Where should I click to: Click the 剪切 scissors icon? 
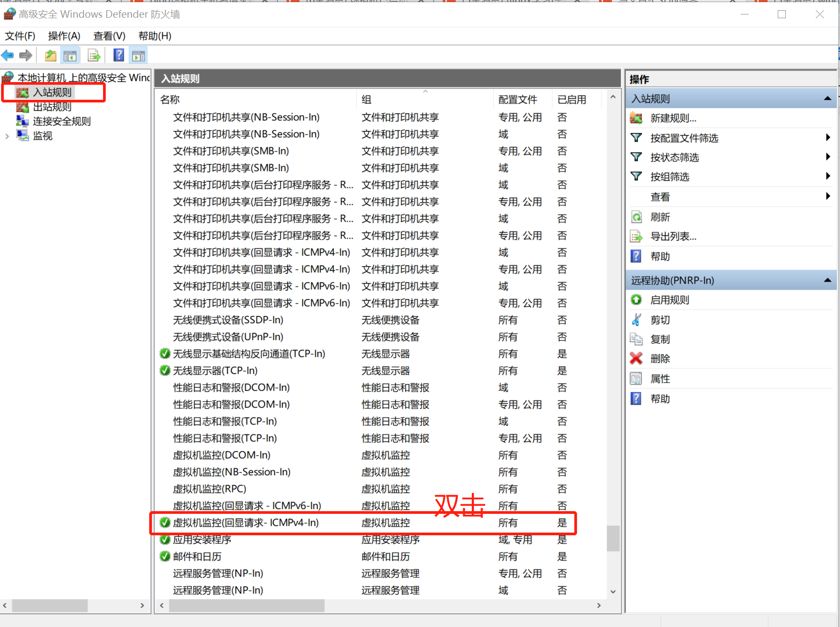pyautogui.click(x=636, y=320)
